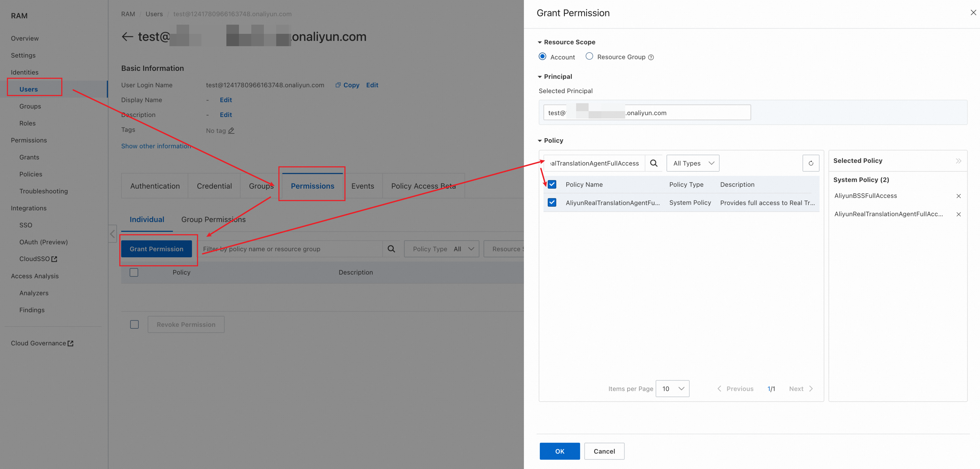980x469 pixels.
Task: Click OK to confirm permission grant
Action: click(x=560, y=451)
